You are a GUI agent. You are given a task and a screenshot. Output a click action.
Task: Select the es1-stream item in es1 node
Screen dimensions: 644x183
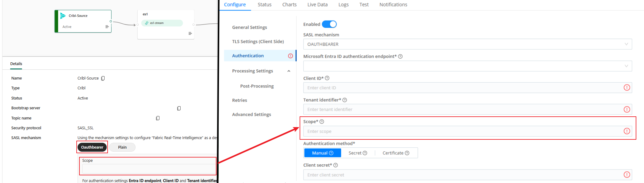coord(162,23)
